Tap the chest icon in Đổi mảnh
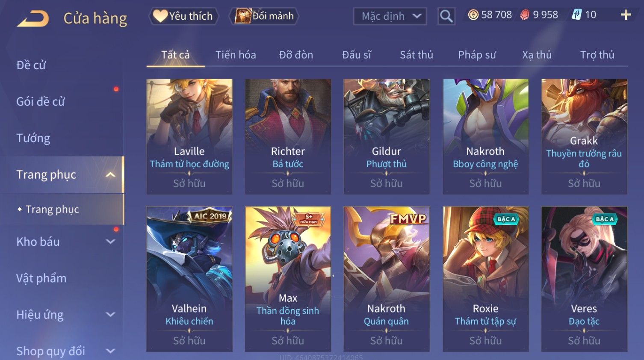 click(242, 16)
